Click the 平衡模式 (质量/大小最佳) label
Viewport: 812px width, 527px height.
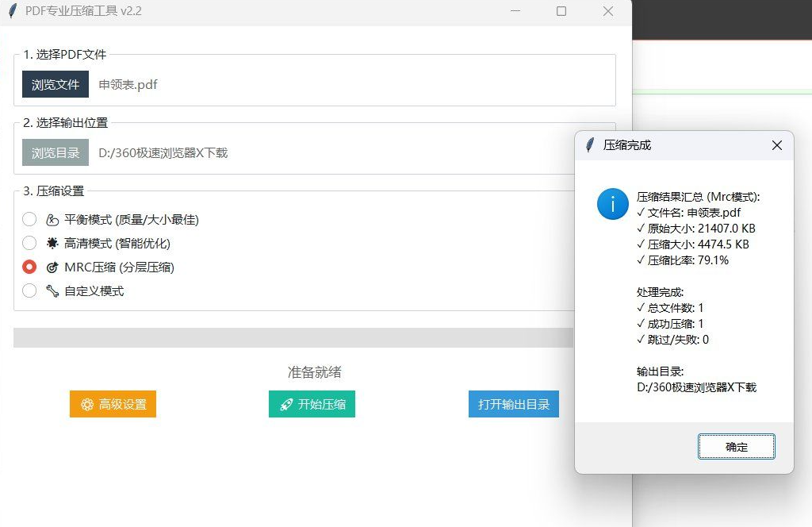(x=132, y=220)
